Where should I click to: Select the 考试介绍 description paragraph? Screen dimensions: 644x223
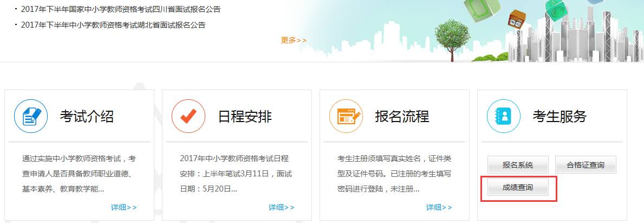79,174
